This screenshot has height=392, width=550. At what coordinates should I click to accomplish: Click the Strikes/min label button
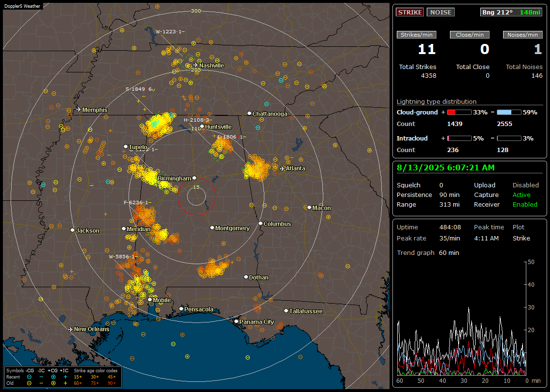pos(416,35)
